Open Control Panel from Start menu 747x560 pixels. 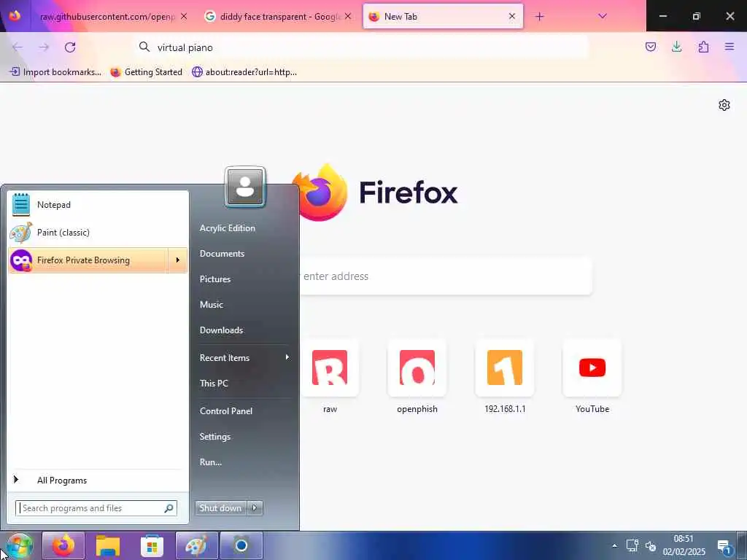coord(226,411)
